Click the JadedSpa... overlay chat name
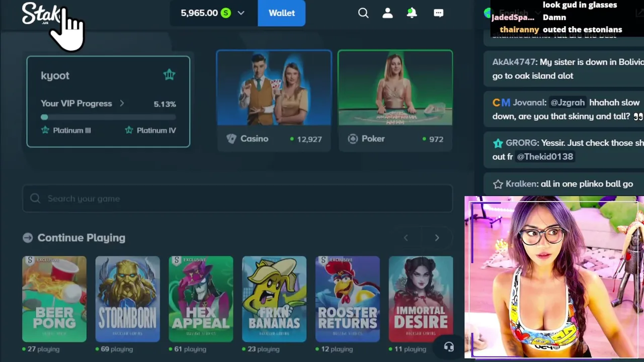644x362 pixels. (x=513, y=18)
